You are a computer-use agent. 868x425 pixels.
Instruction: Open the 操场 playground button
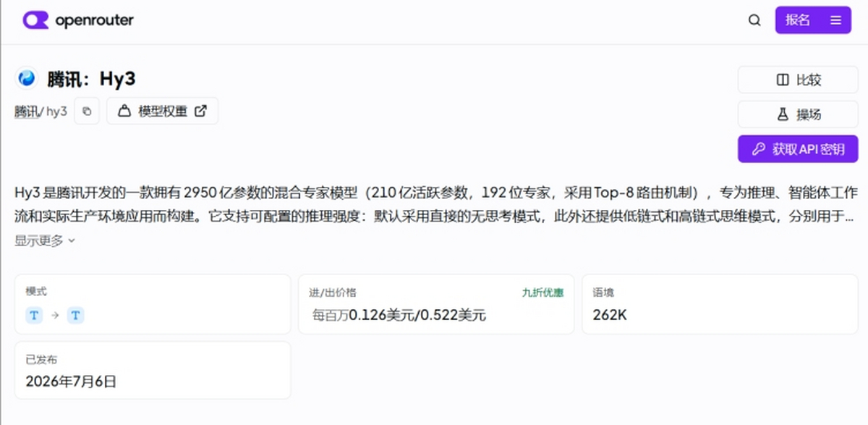(798, 114)
